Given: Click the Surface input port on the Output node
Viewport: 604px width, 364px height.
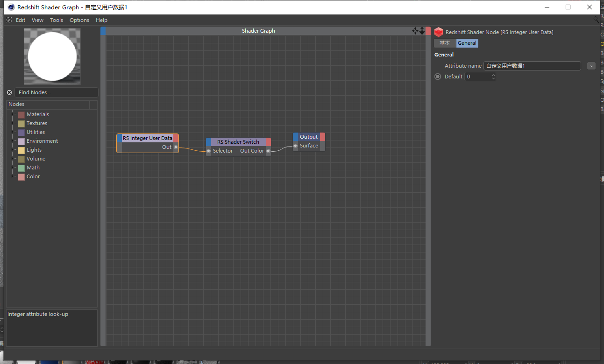Looking at the screenshot, I should (x=296, y=146).
